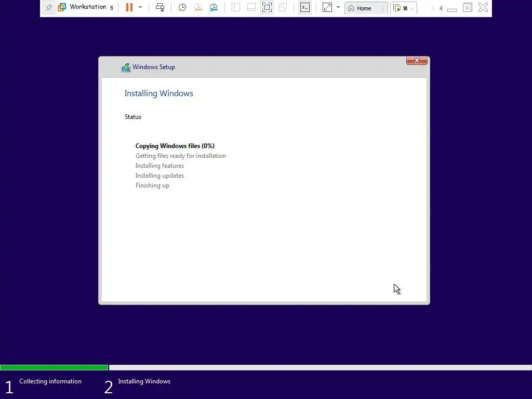532x399 pixels.
Task: Click the Windows Setup title icon
Action: coord(126,68)
